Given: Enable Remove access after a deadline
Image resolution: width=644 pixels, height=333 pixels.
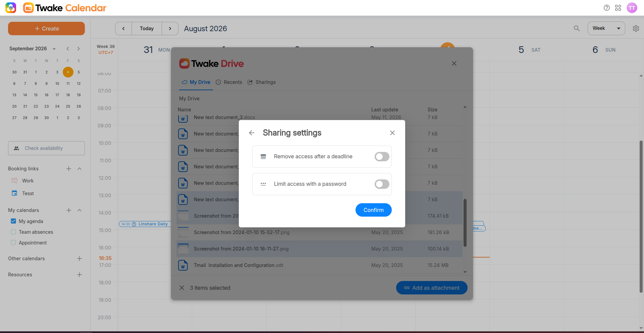Looking at the screenshot, I should (x=382, y=157).
